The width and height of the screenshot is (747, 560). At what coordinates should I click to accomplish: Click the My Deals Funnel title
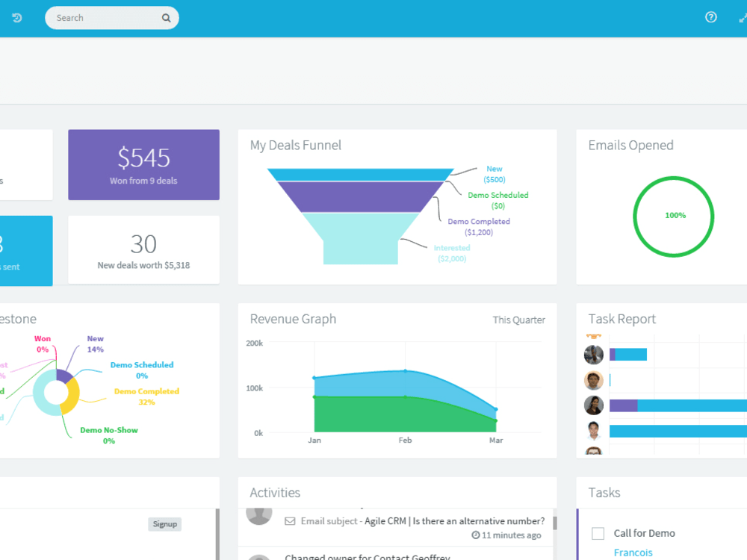click(x=295, y=146)
